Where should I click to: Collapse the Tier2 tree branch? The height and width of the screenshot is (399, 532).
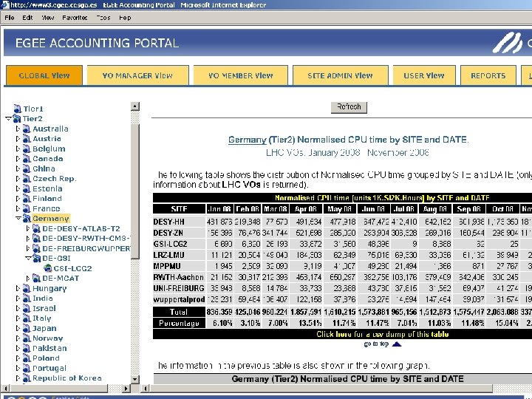pos(8,119)
